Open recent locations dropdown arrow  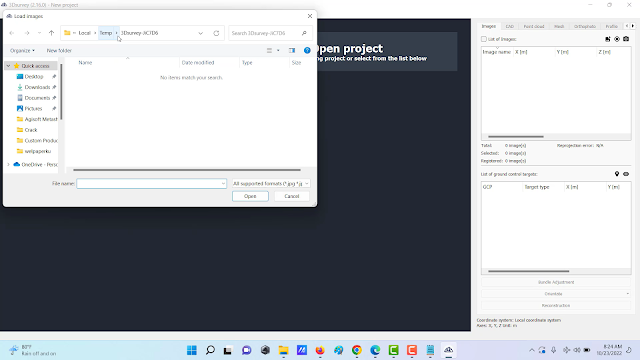pos(39,33)
